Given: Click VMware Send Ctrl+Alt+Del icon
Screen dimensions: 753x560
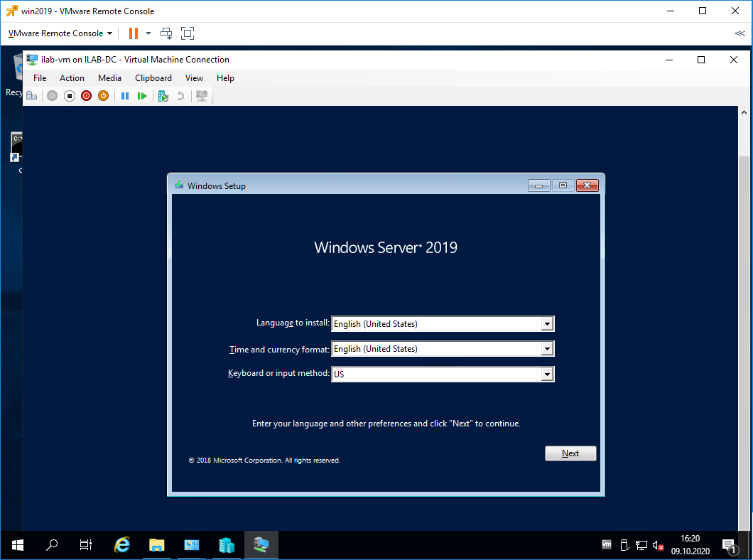Looking at the screenshot, I should [166, 33].
